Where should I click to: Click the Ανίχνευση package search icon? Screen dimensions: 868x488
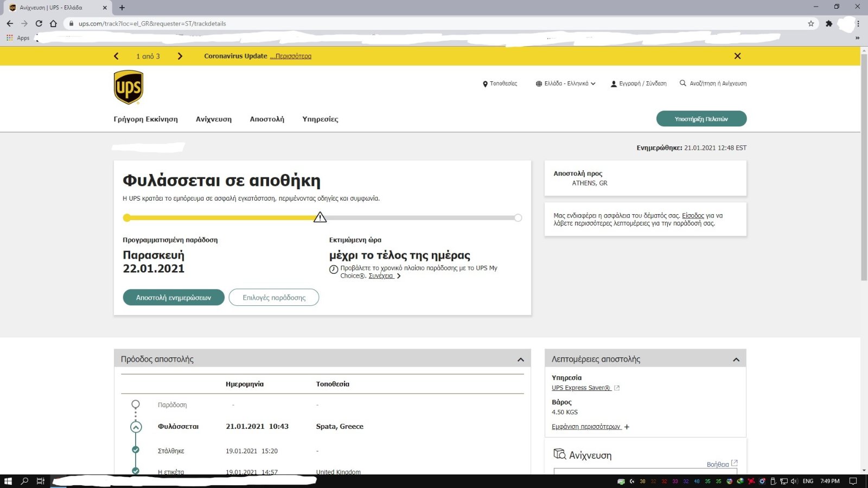560,454
